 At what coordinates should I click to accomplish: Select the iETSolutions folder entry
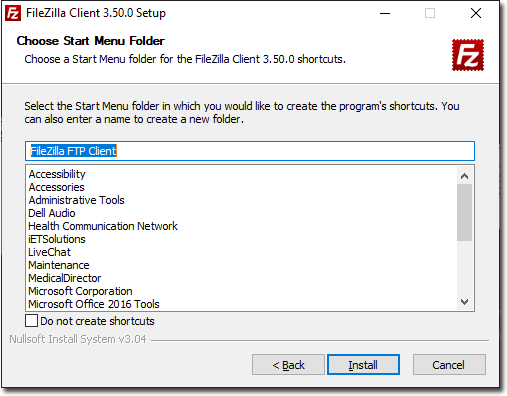[57, 239]
